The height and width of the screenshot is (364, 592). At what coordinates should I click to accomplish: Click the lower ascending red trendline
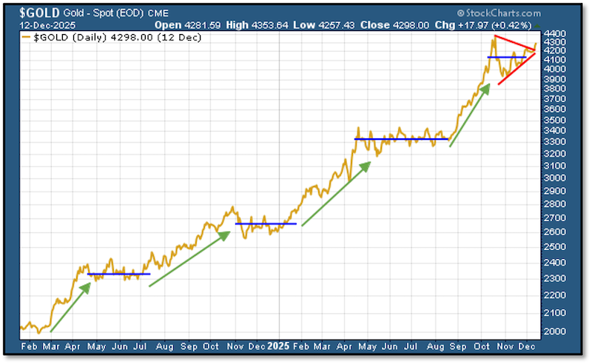click(517, 68)
